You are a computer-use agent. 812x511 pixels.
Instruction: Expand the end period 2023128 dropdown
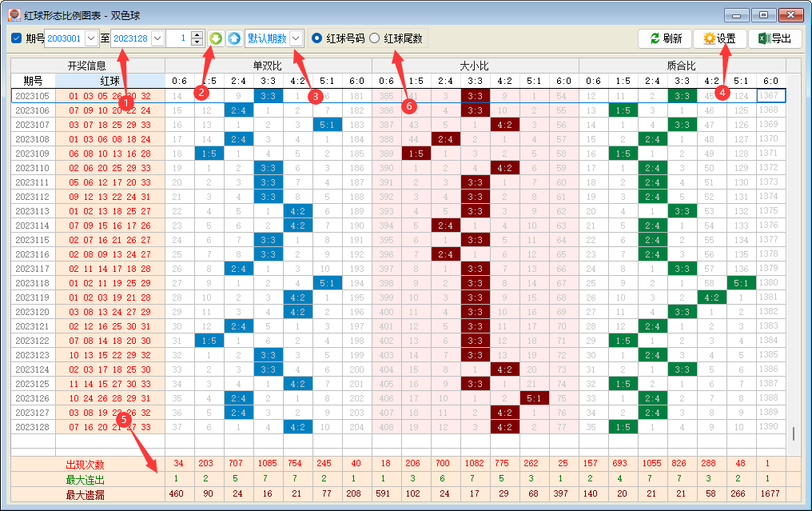point(157,38)
